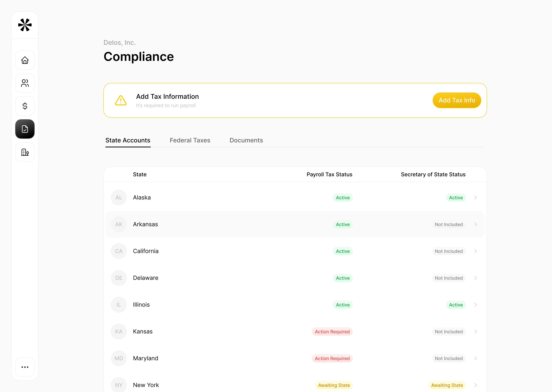Select the Compliance document icon in sidebar
552x392 pixels.
(25, 129)
